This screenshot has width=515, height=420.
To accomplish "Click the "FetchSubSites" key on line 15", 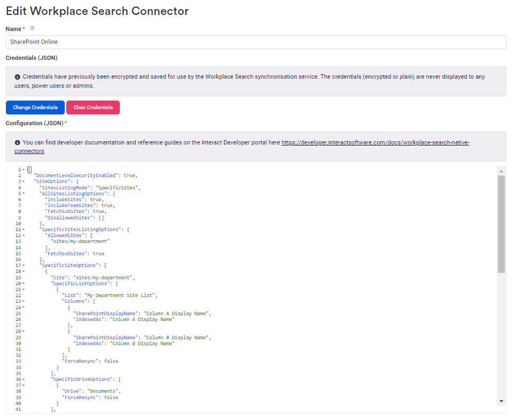I will pyautogui.click(x=66, y=254).
